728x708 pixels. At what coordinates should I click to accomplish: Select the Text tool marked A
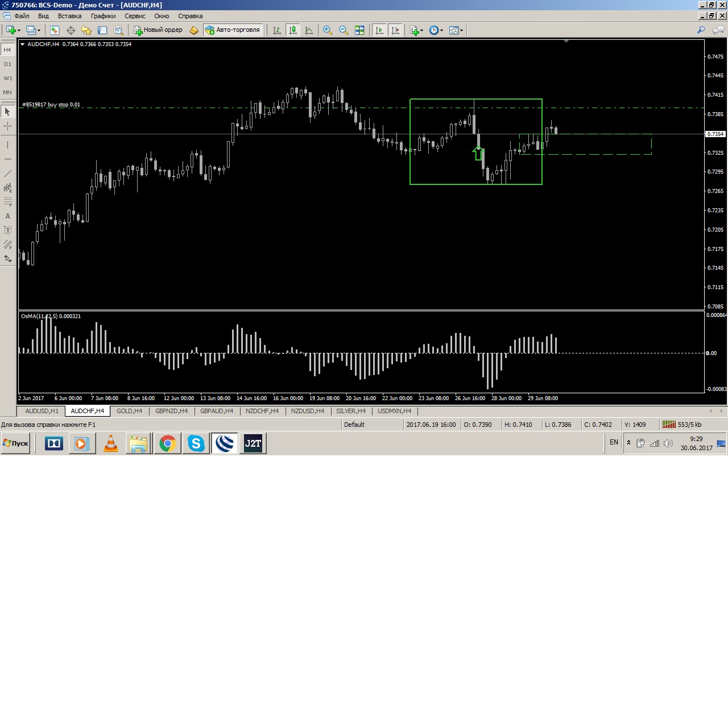pos(7,216)
